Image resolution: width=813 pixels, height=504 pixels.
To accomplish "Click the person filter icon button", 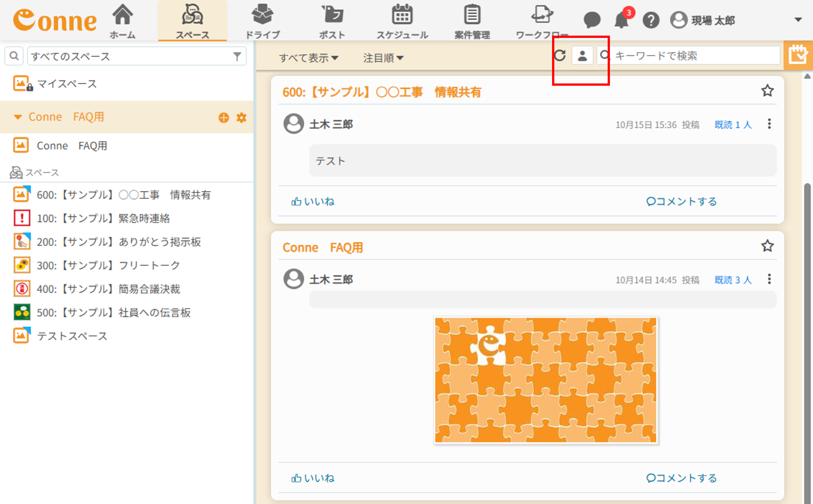I will pyautogui.click(x=582, y=56).
